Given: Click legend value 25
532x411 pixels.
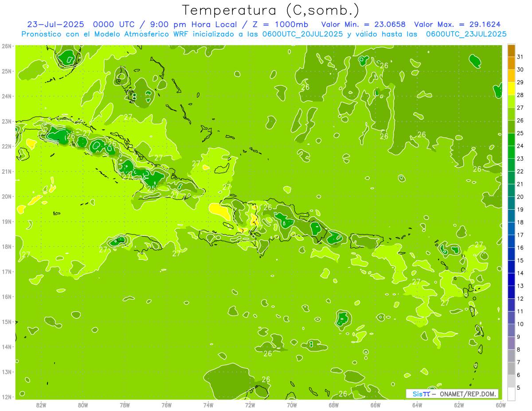Looking at the screenshot, I should [520, 133].
